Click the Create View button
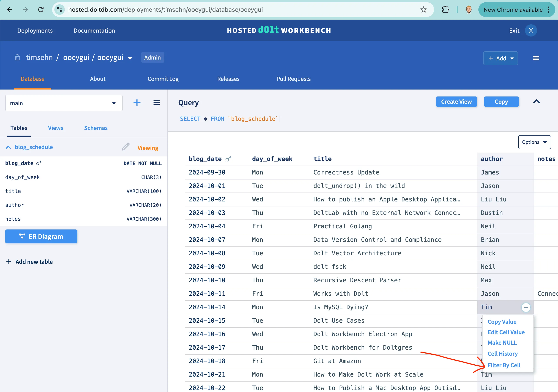 click(x=456, y=102)
